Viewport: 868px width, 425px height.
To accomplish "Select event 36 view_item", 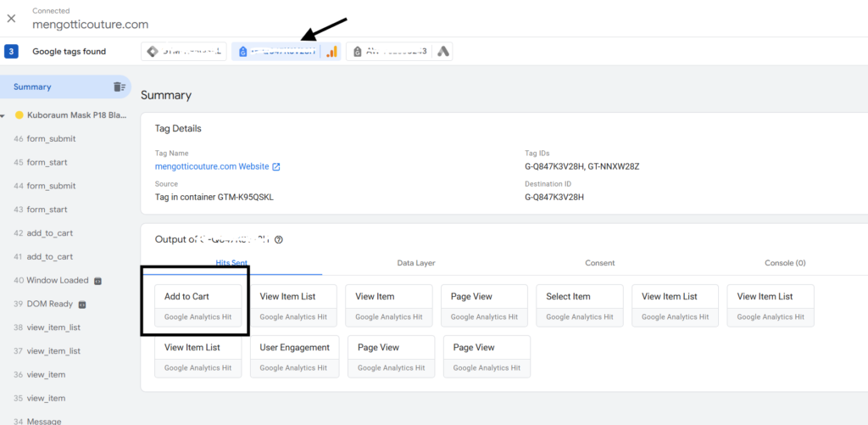I will [x=39, y=375].
